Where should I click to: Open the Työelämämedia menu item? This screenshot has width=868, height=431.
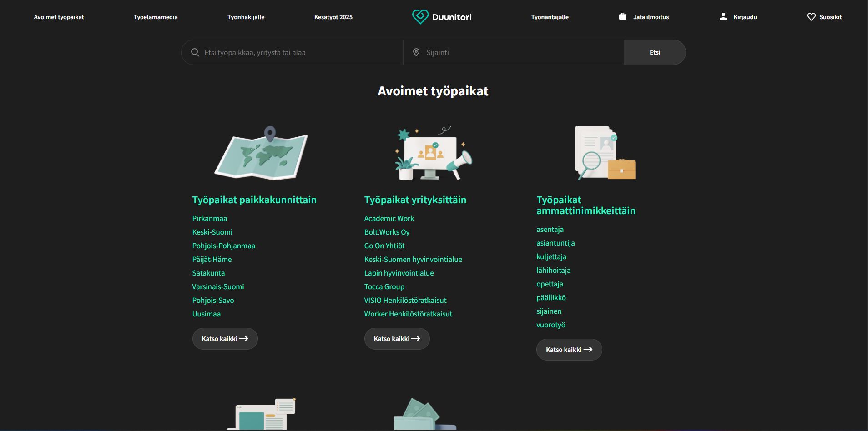156,17
